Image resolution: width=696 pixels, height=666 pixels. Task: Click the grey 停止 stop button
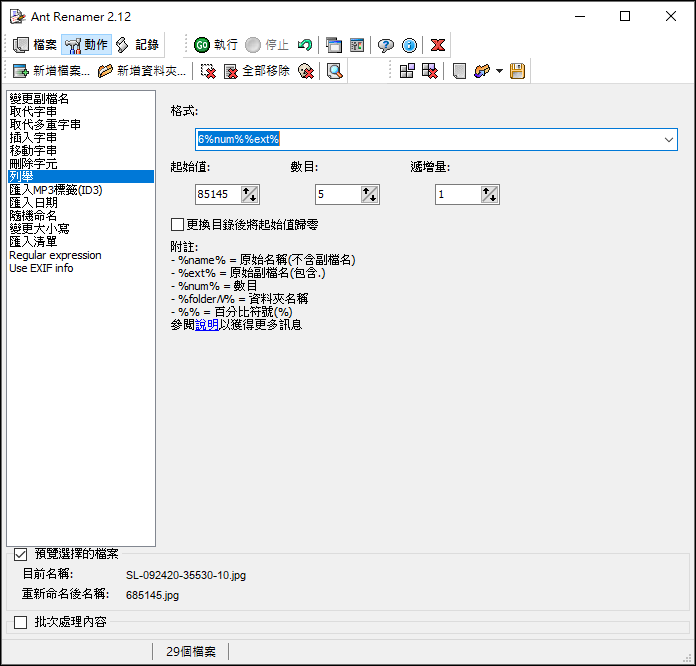[x=267, y=45]
